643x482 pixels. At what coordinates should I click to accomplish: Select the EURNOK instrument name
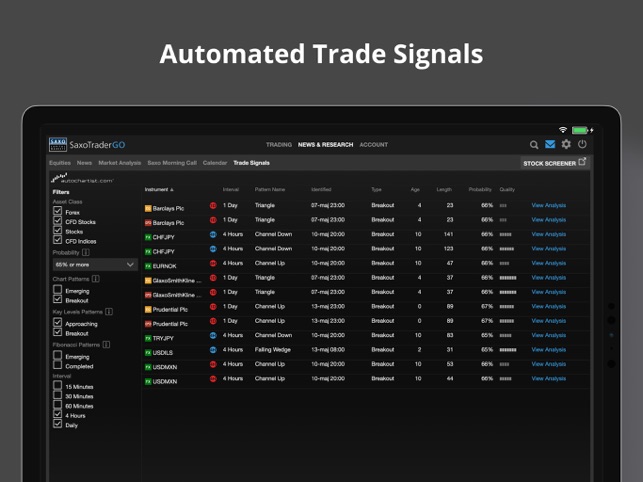(164, 266)
